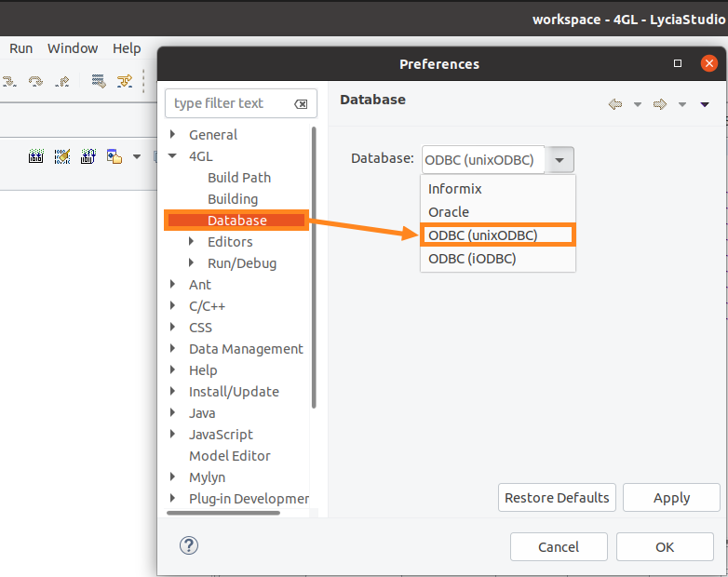728x577 pixels.
Task: Click the Step Into debug icon
Action: pos(11,81)
